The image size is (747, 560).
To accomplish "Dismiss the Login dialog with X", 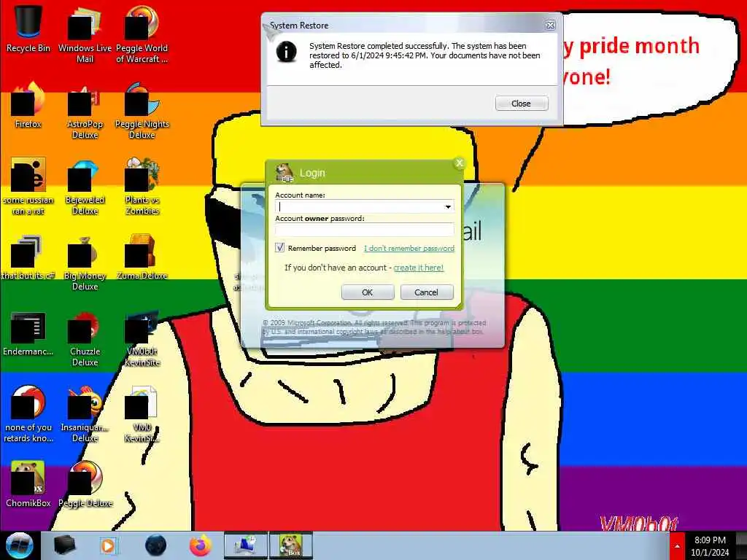I will [460, 163].
